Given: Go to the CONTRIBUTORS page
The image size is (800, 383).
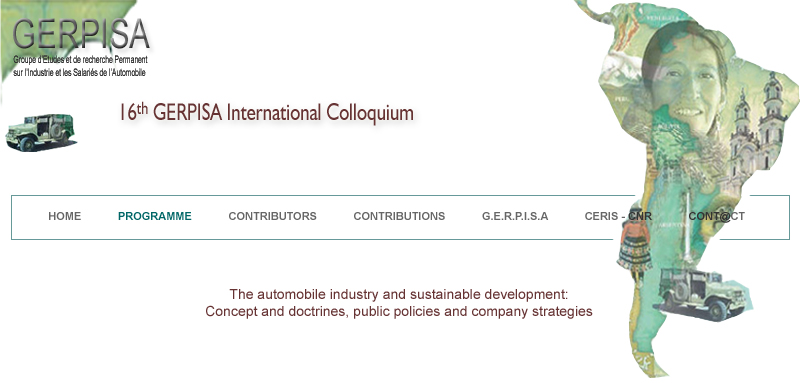Looking at the screenshot, I should 272,216.
